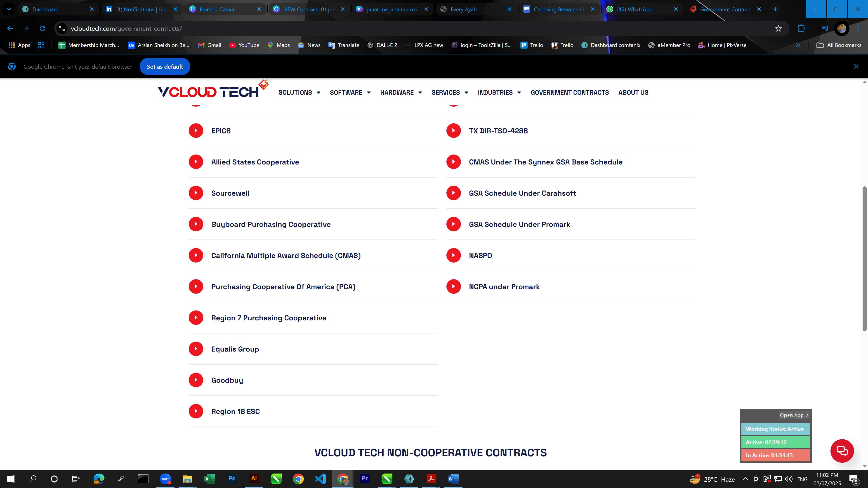Image resolution: width=868 pixels, height=488 pixels.
Task: Open Photoshop from the taskbar
Action: (x=232, y=479)
